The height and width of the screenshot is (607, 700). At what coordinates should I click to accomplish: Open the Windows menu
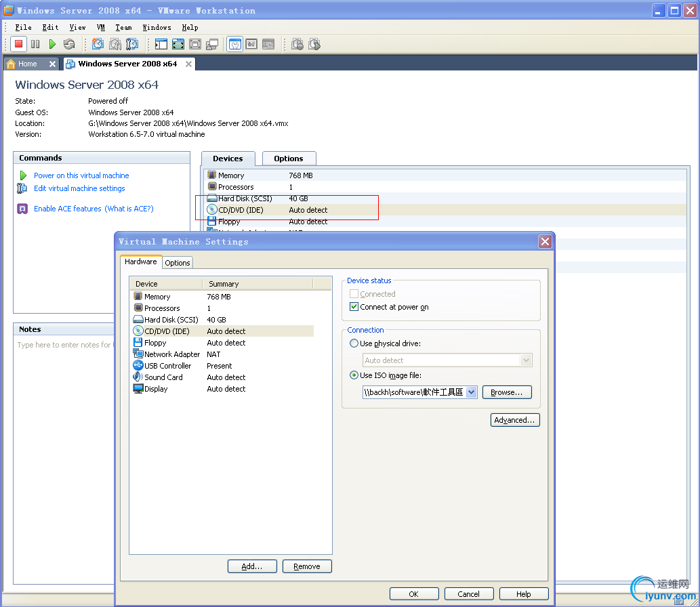tap(157, 27)
